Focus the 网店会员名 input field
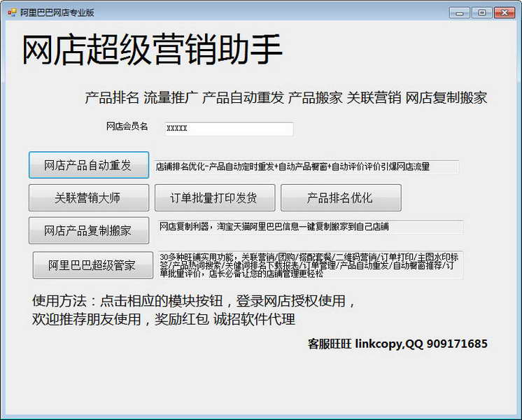This screenshot has width=522, height=420. [229, 129]
